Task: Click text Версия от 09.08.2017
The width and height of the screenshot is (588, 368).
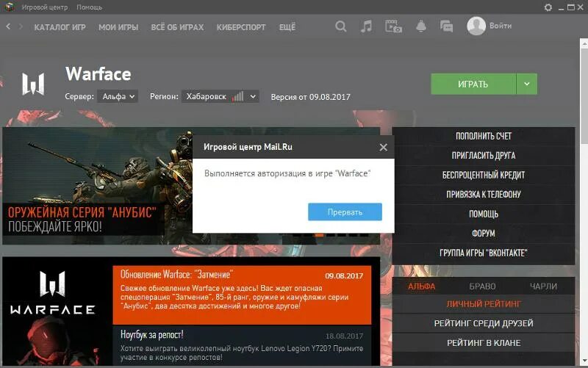Action: (x=310, y=97)
